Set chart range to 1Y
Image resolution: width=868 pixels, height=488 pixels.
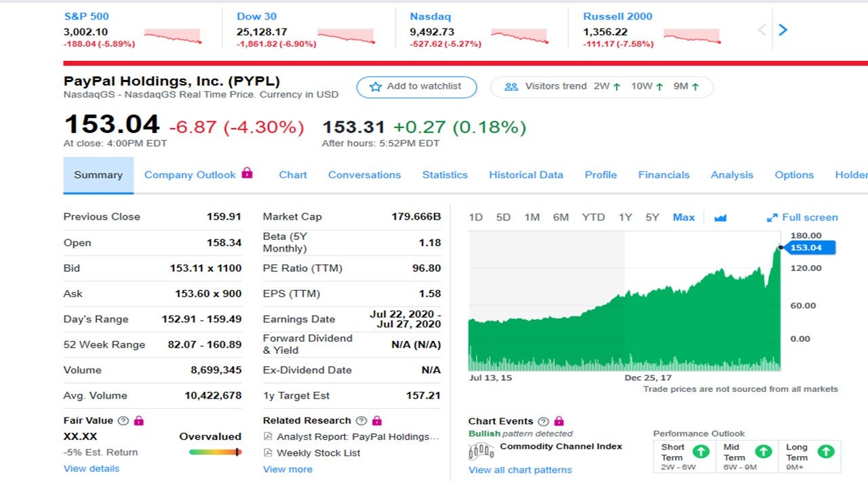[x=625, y=218]
